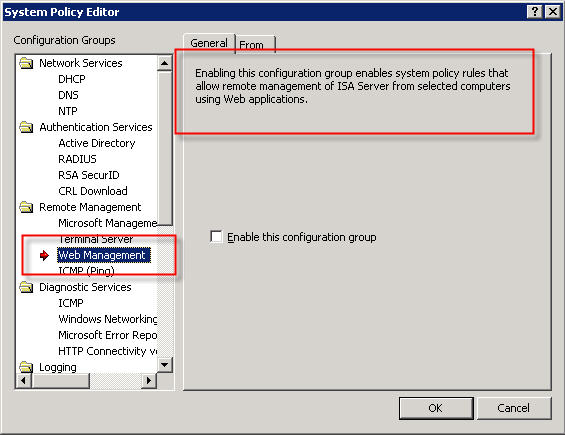Viewport: 565px width, 435px height.
Task: Click the vertical scrollbar thumb
Action: 165,148
